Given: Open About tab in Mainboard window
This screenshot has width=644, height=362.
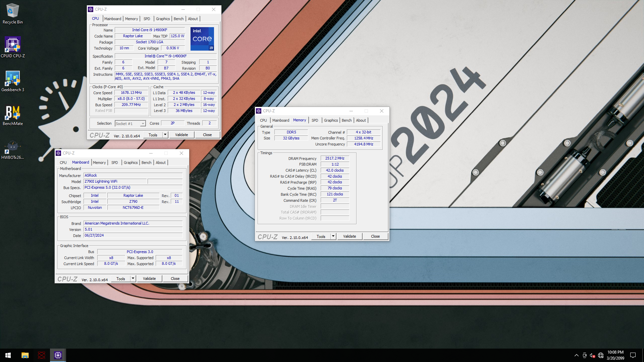Looking at the screenshot, I should [x=161, y=163].
